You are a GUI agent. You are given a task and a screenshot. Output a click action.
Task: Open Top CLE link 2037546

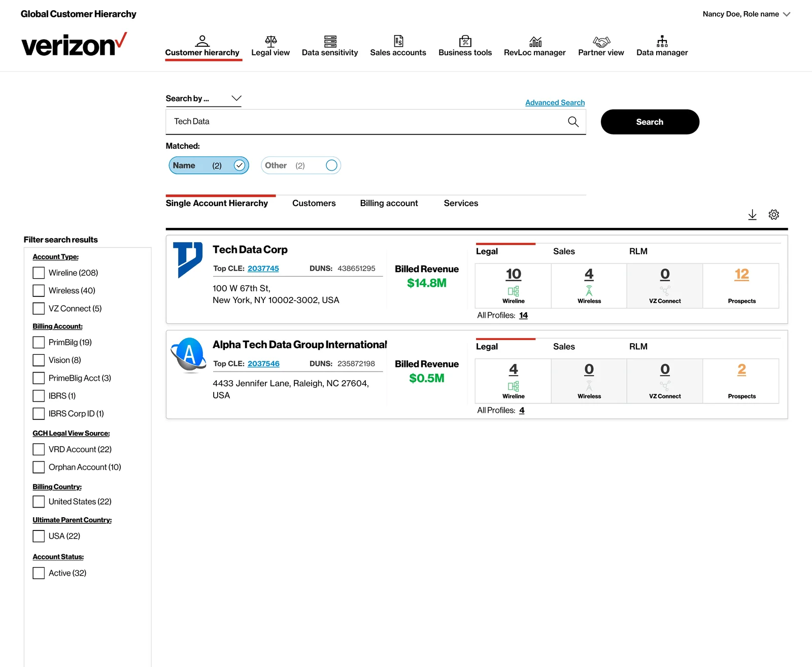(263, 364)
